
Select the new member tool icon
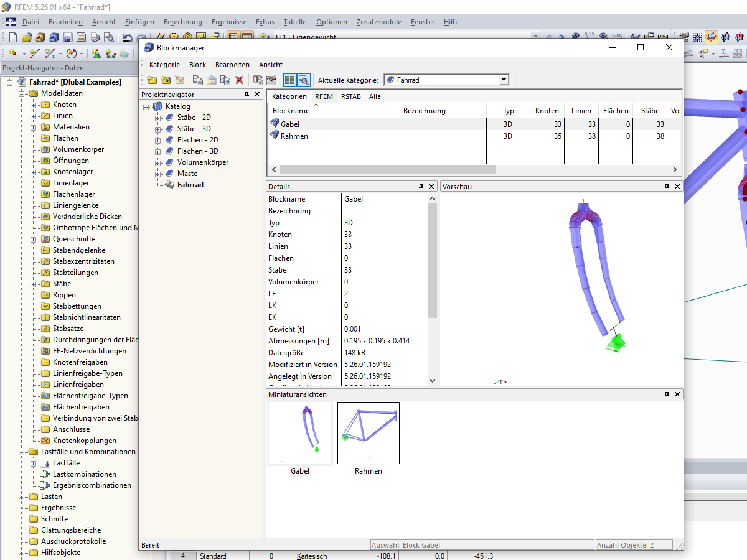[50, 54]
